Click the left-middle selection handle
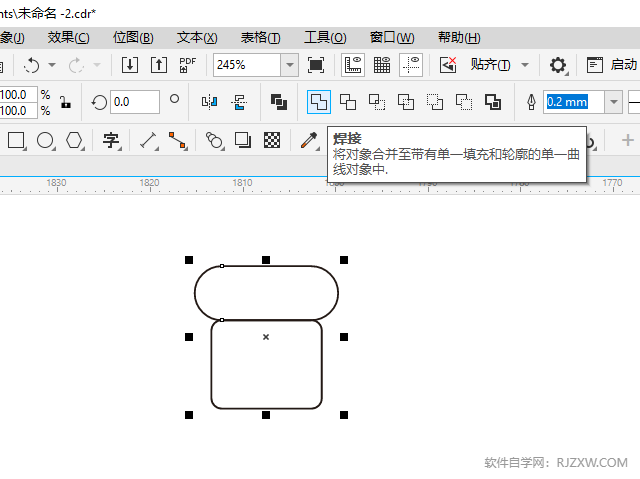The image size is (640, 479). click(189, 337)
